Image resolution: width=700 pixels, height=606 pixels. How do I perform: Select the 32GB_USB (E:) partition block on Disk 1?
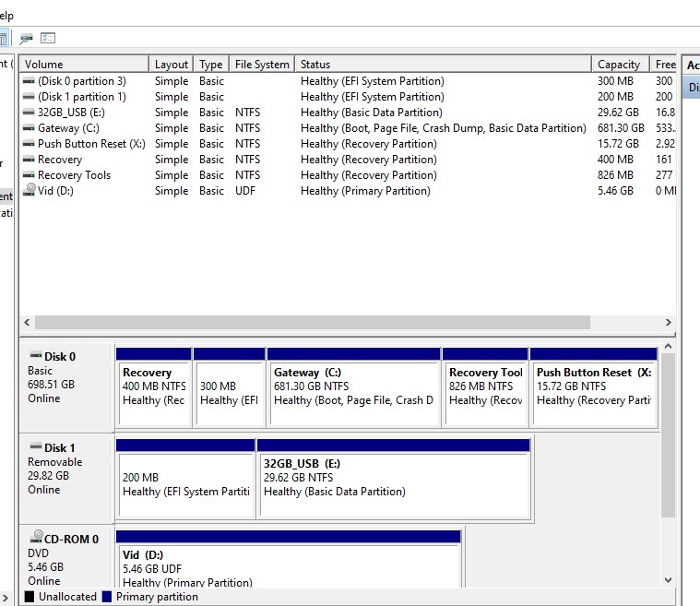[x=393, y=479]
